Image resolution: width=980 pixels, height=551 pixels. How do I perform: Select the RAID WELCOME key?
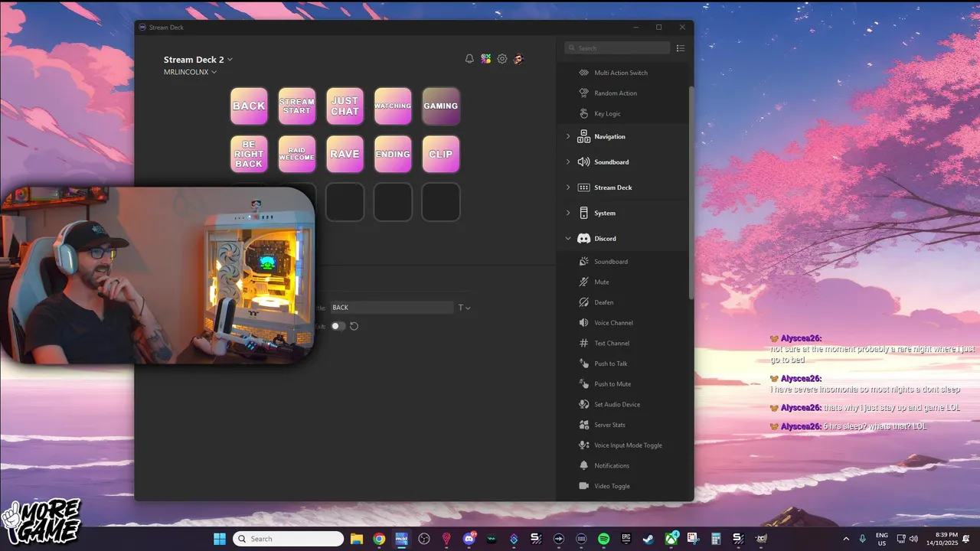(297, 155)
